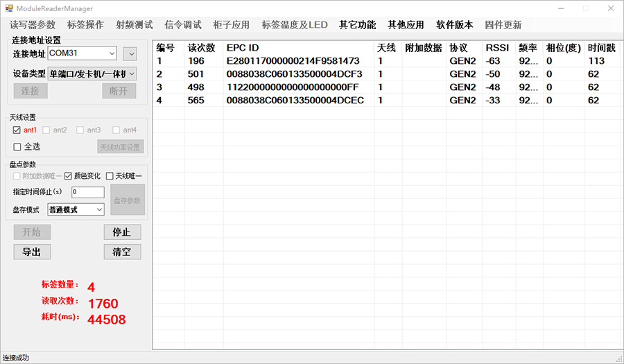624x364 pixels.
Task: Click the 指定时间停止 input field
Action: point(87,192)
